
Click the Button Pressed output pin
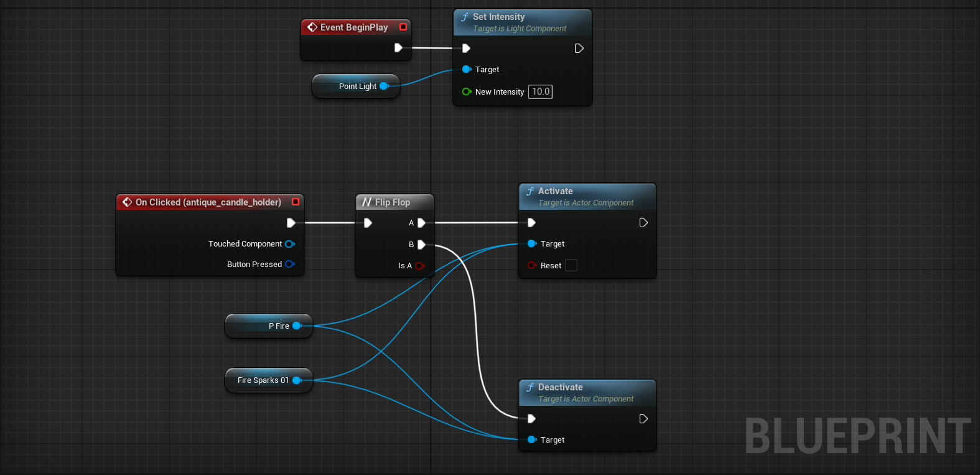coord(289,265)
